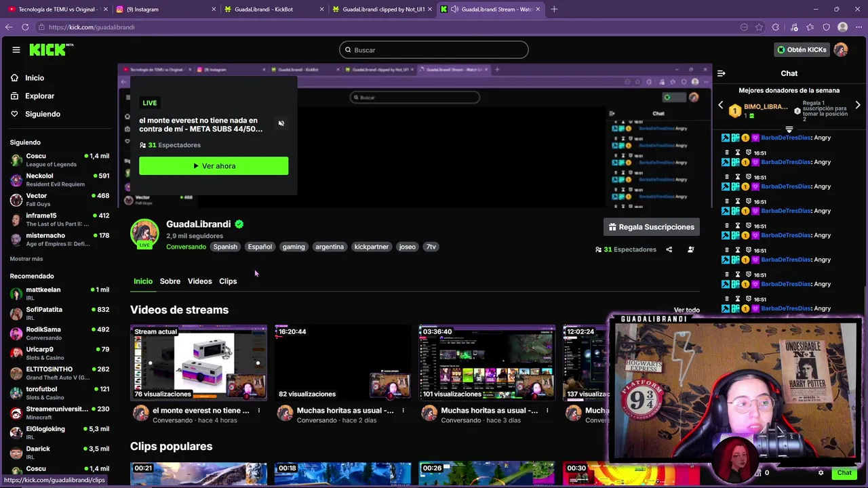868x488 pixels.
Task: Open the browser three-dot settings menu
Action: pyautogui.click(x=859, y=27)
